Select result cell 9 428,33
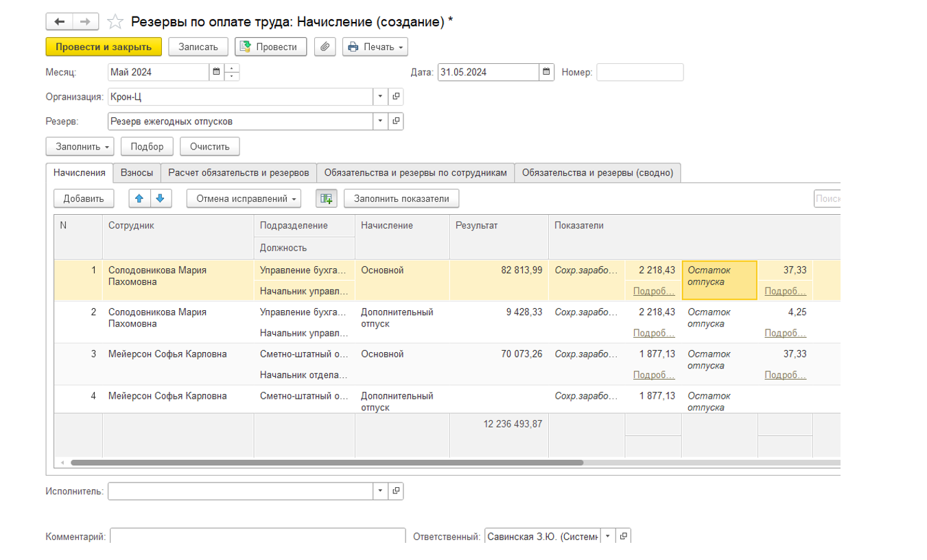927x560 pixels. pyautogui.click(x=499, y=323)
